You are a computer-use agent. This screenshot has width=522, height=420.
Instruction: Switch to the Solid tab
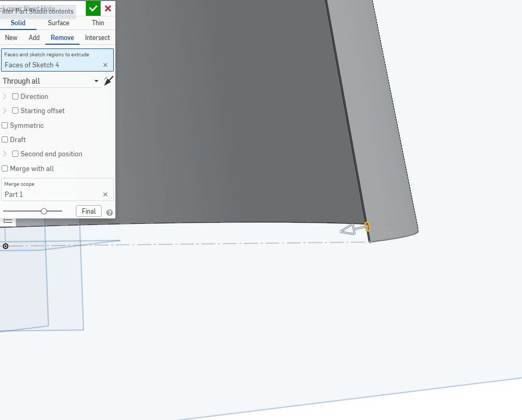(18, 23)
